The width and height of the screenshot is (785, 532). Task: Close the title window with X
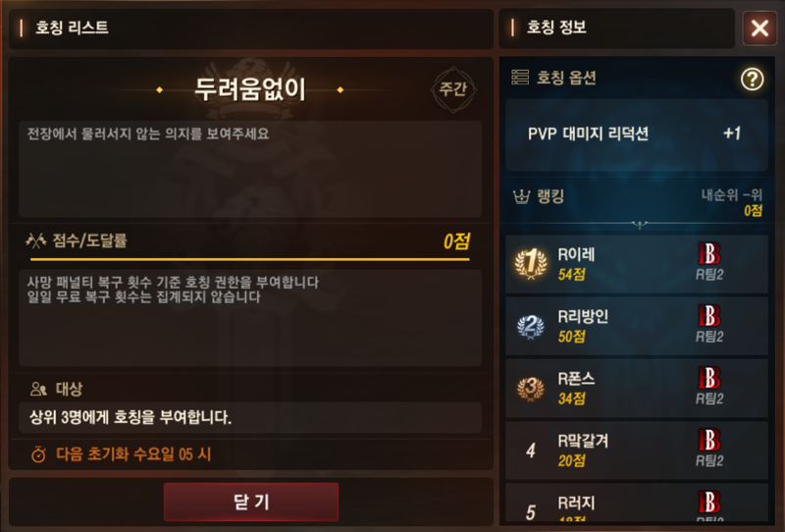(x=759, y=28)
